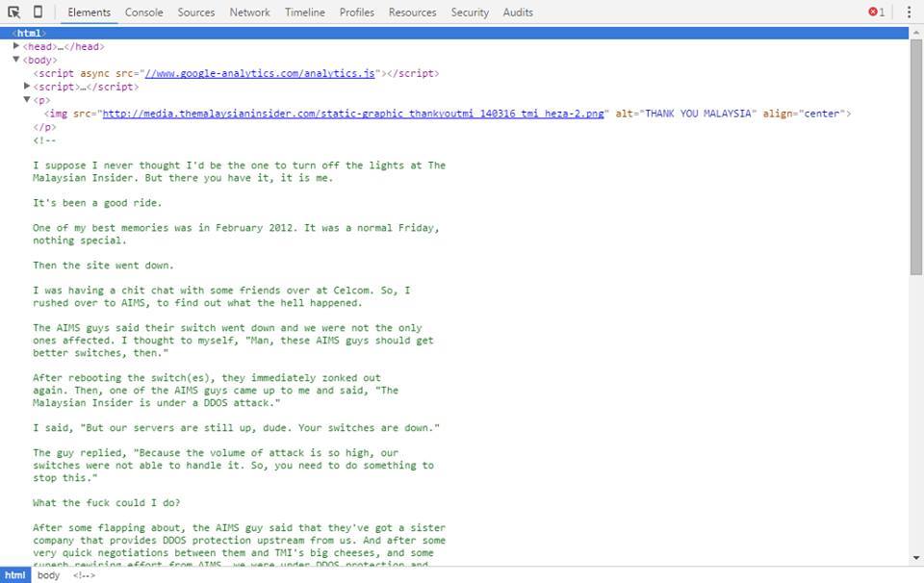Click the alt attribute value THANK YOU MALAYSIA

[698, 114]
